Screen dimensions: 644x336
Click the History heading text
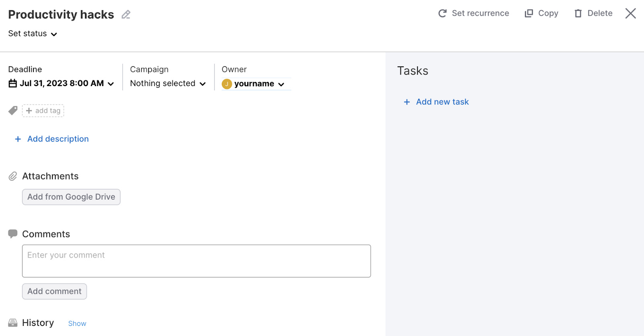coord(38,323)
